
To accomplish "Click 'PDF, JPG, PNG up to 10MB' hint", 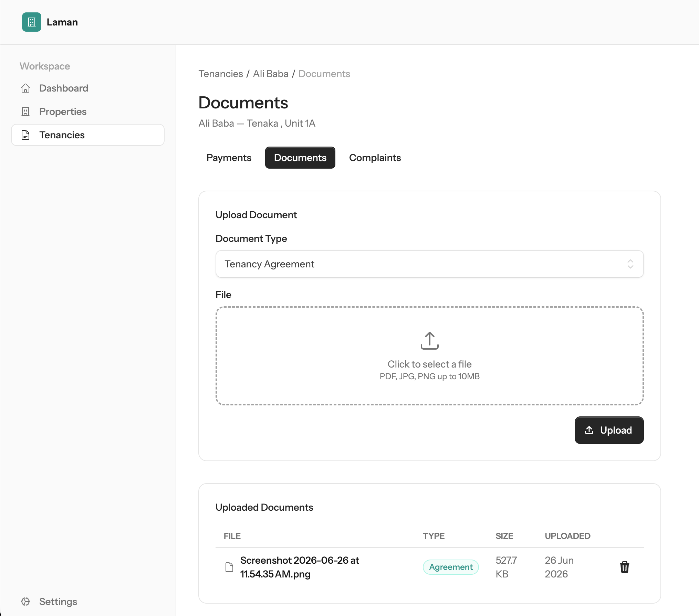I will click(x=430, y=376).
